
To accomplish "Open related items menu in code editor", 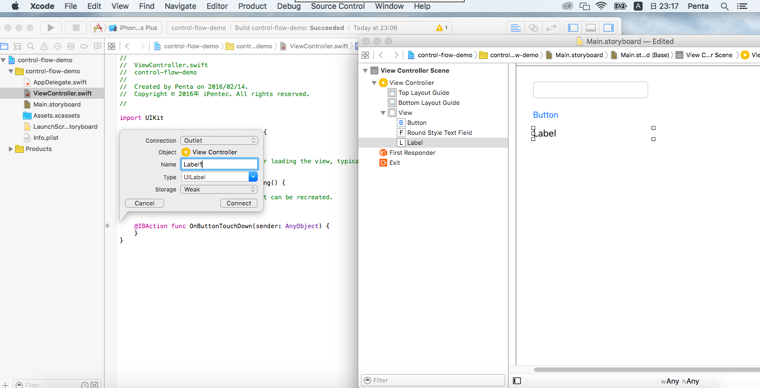I will click(x=111, y=47).
